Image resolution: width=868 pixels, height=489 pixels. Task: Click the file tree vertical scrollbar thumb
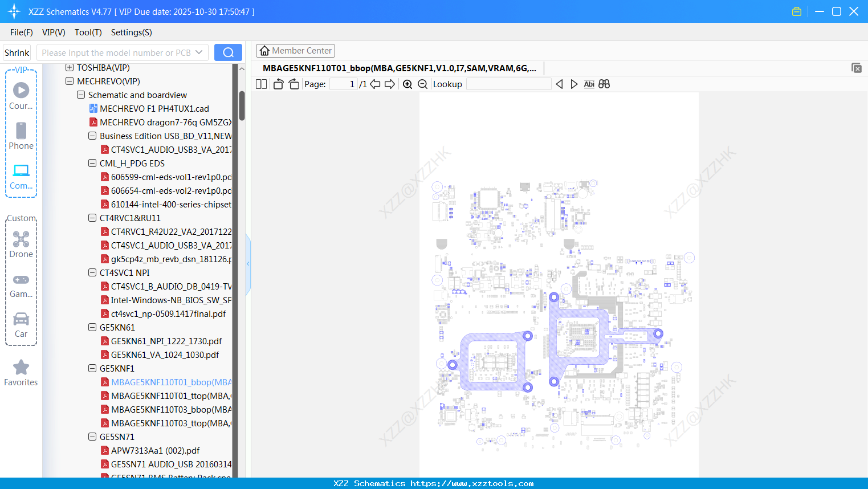pyautogui.click(x=242, y=105)
